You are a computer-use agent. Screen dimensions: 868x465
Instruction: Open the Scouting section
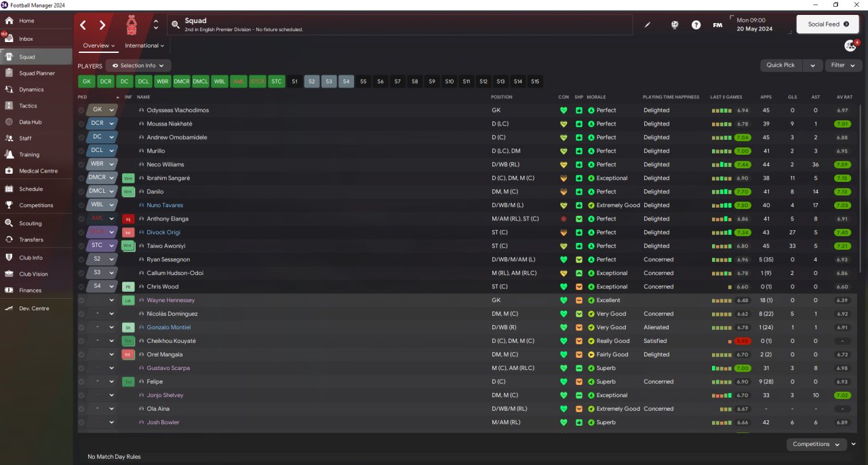click(30, 223)
